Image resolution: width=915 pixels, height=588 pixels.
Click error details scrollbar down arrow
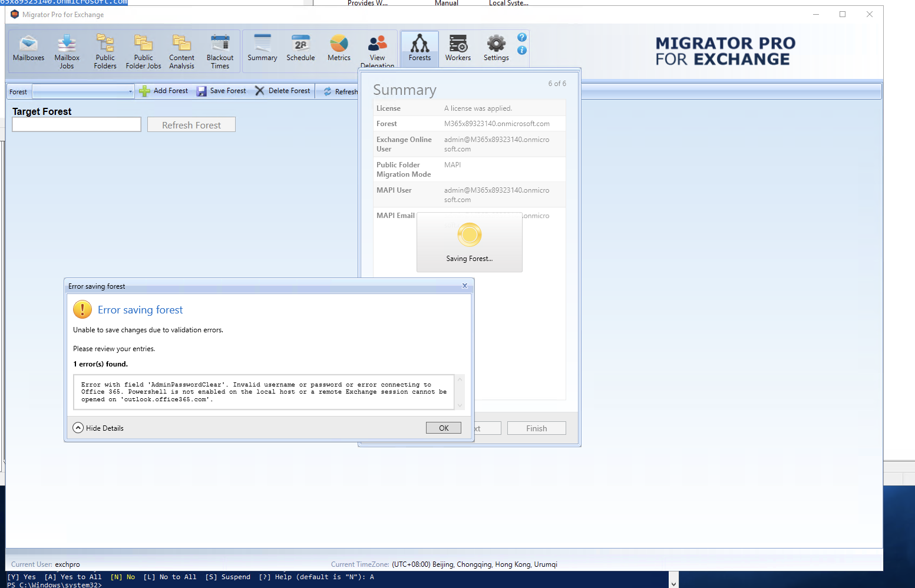coord(460,405)
